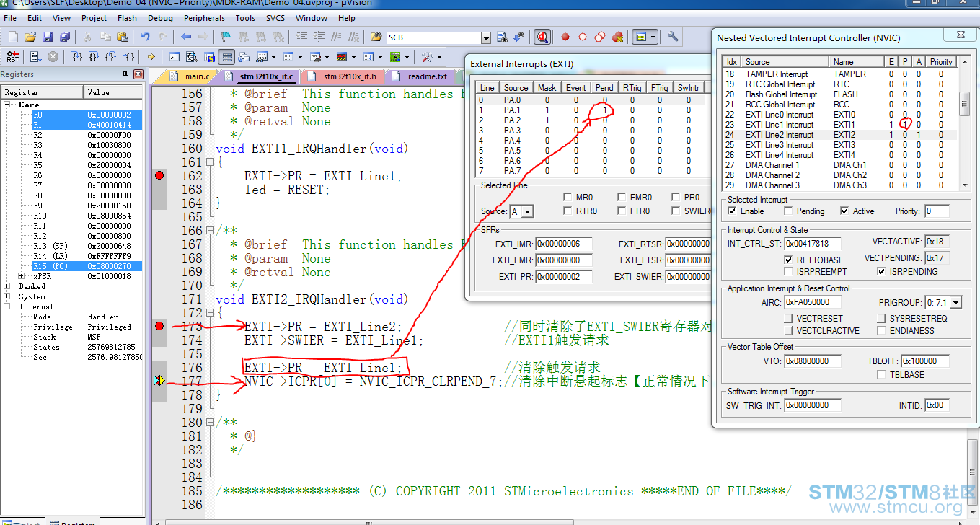Check the EMR0 checkbox in EXTI window
Screen dimensions: 980x525
(622, 197)
